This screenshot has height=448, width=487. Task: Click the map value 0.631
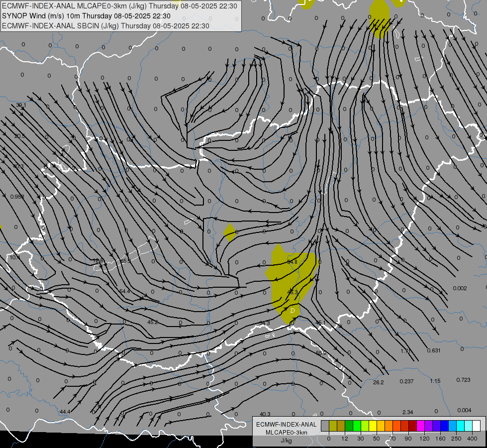click(434, 350)
